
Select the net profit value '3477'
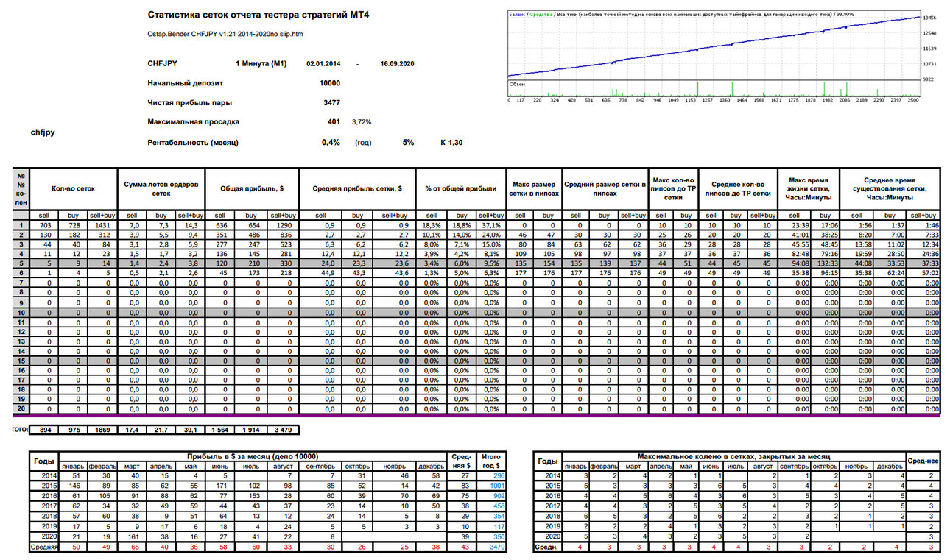(x=332, y=102)
